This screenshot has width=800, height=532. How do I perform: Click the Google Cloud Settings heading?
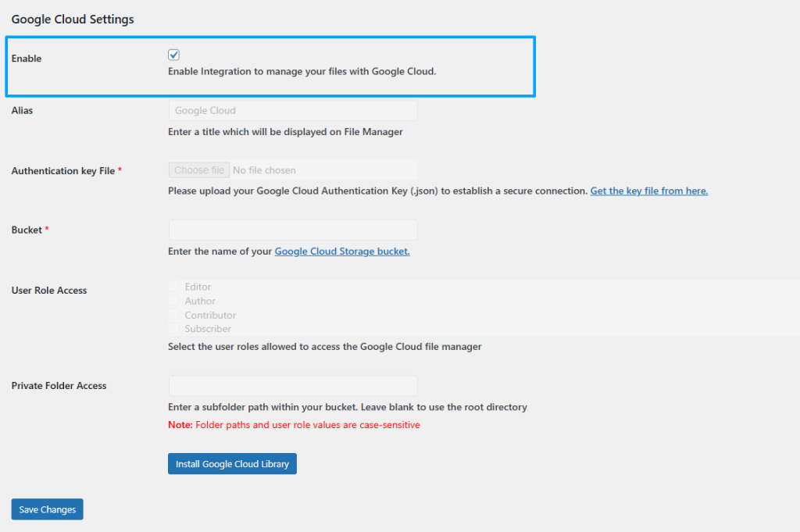pos(72,19)
